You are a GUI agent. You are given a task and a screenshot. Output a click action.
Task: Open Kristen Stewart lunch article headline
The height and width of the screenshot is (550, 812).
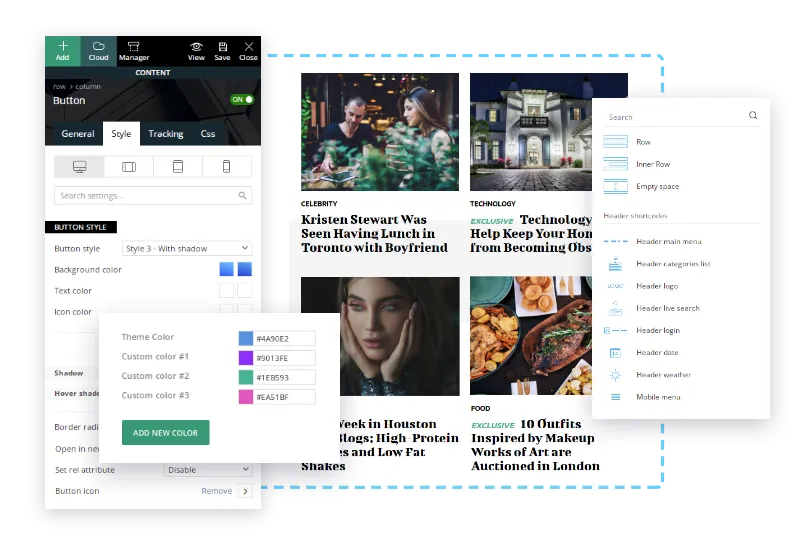pos(374,234)
